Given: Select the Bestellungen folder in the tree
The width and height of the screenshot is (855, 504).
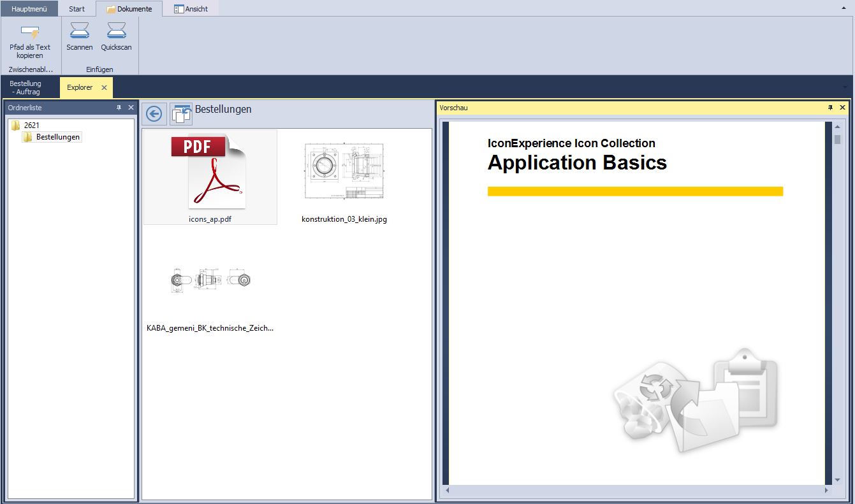Looking at the screenshot, I should pyautogui.click(x=57, y=137).
